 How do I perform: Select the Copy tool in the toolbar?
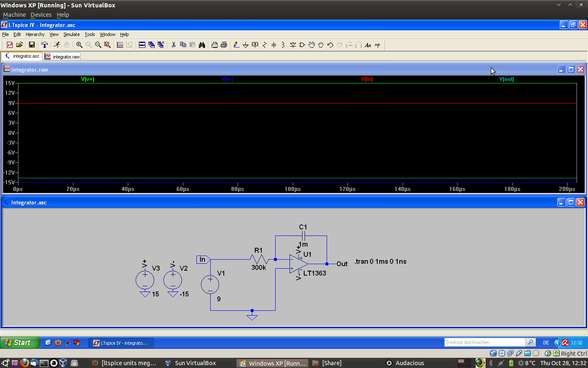tap(183, 45)
